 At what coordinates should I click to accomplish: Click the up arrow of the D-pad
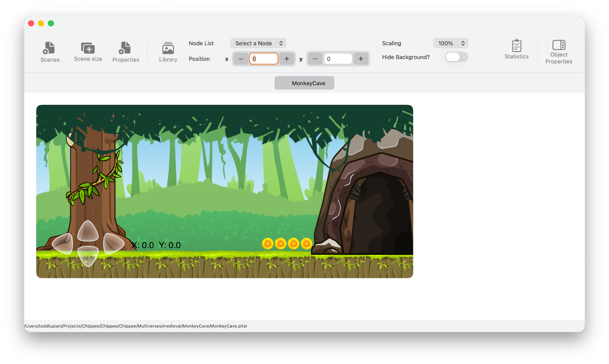88,231
